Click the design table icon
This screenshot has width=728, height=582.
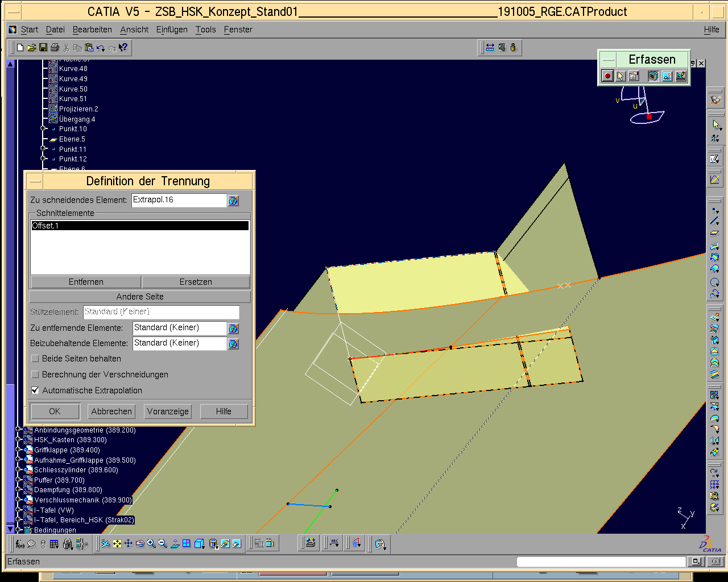click(54, 544)
